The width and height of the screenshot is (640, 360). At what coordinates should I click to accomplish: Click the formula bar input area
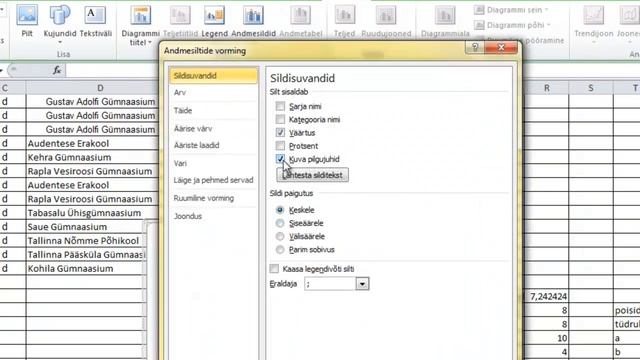pos(112,70)
